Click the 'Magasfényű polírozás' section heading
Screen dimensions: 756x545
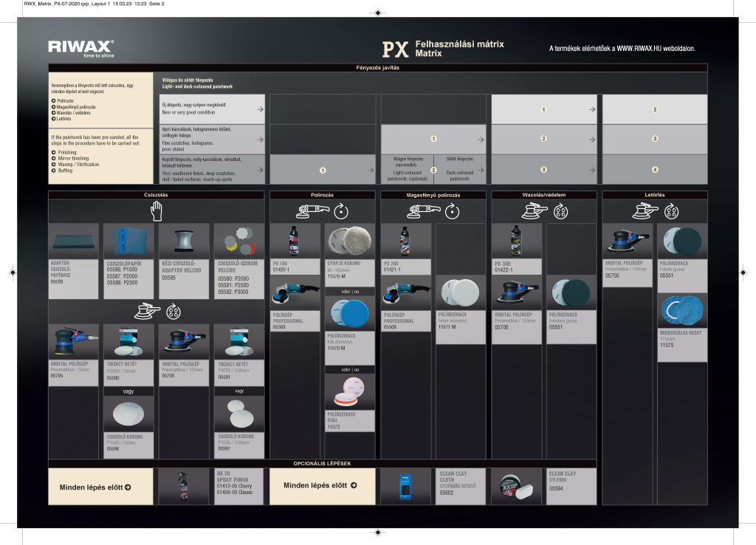point(433,195)
